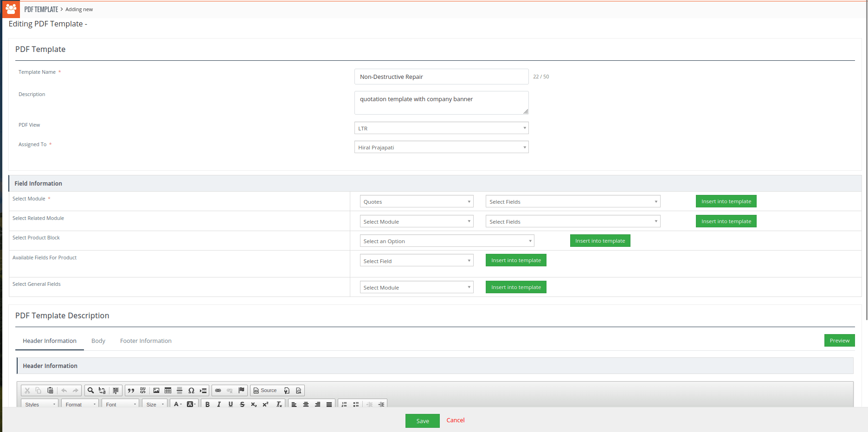Screen dimensions: 868x432
Task: Click Insert into template for Select Module
Action: point(726,201)
